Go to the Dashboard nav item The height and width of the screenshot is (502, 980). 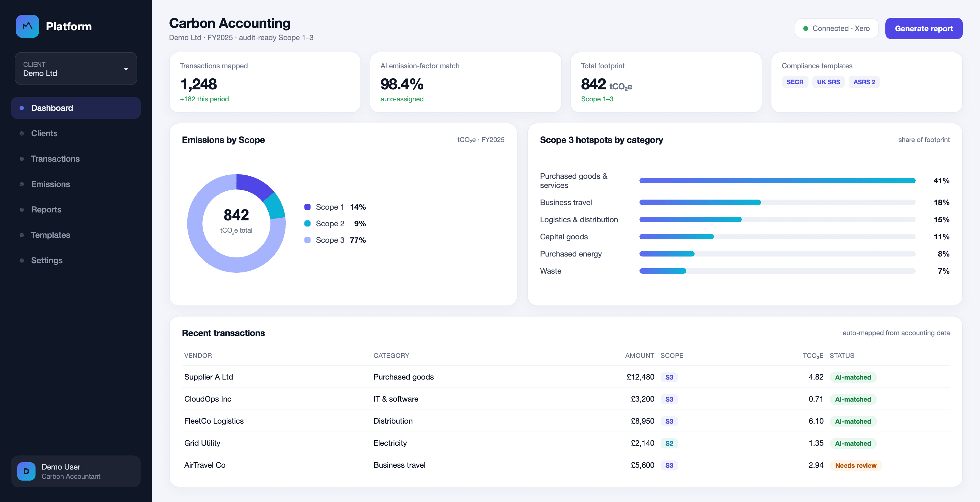(76, 108)
